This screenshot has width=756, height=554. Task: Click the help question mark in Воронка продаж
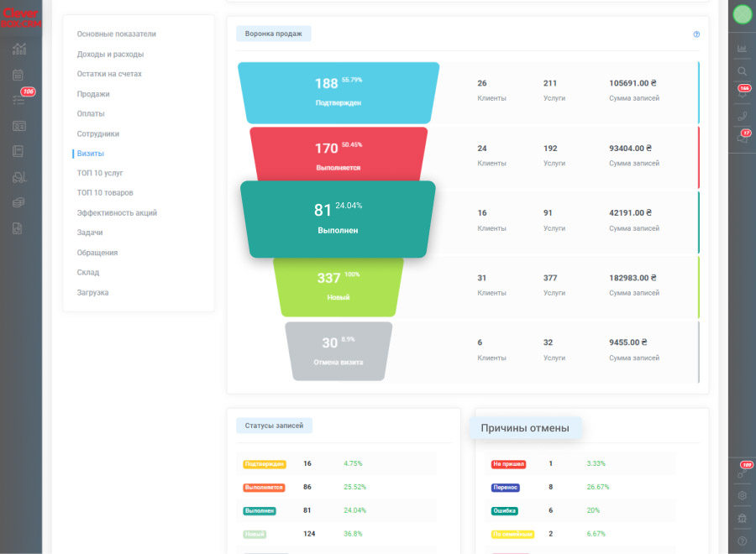tap(696, 34)
